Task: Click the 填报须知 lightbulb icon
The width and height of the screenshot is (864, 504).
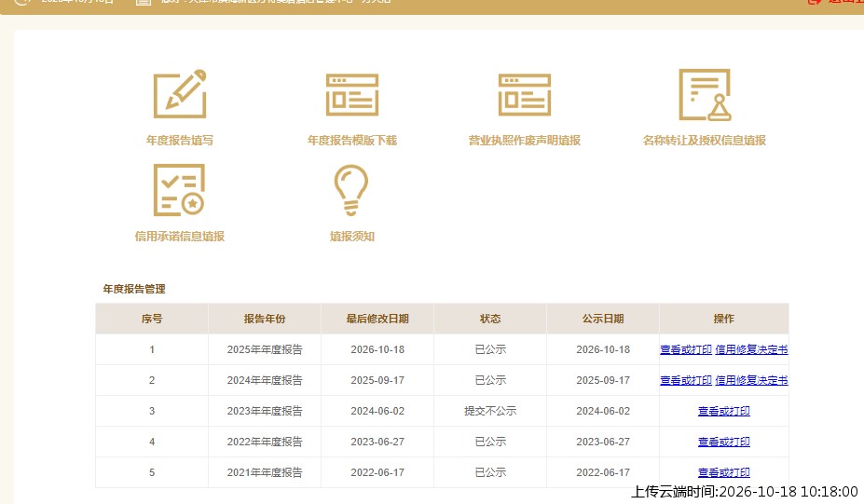Action: 351,190
